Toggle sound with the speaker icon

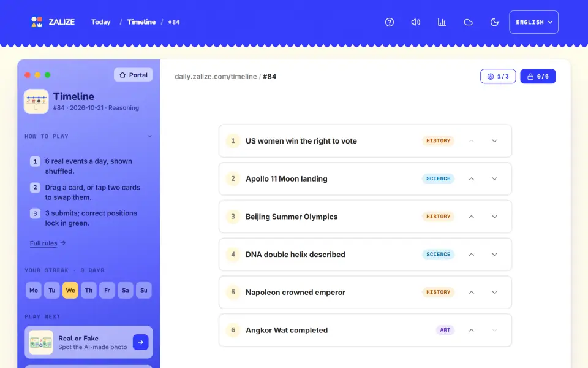point(415,22)
